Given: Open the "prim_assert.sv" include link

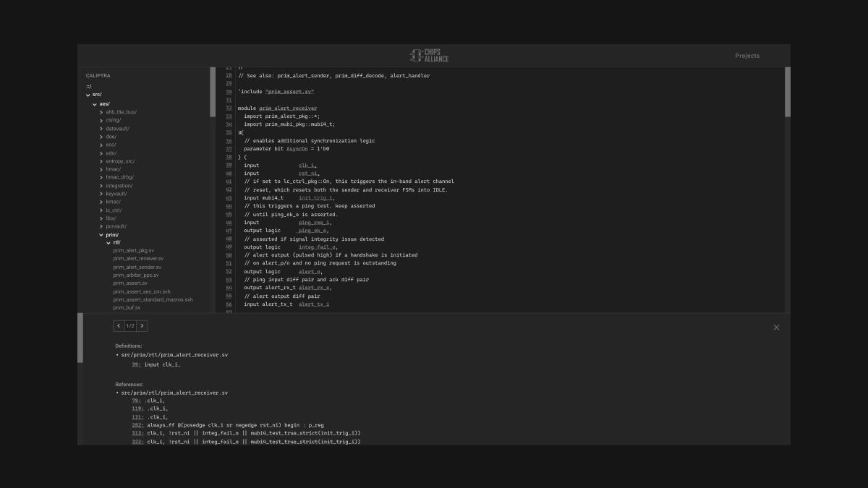Looking at the screenshot, I should coord(289,92).
